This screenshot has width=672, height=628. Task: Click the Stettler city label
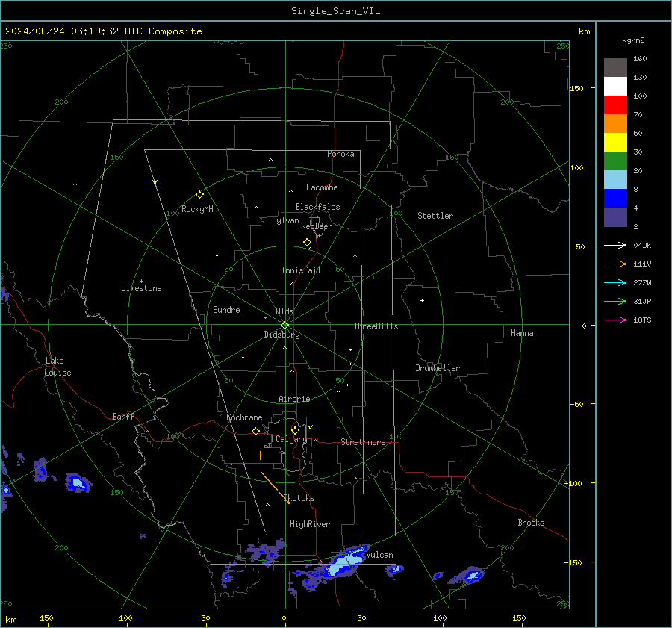[x=435, y=216]
